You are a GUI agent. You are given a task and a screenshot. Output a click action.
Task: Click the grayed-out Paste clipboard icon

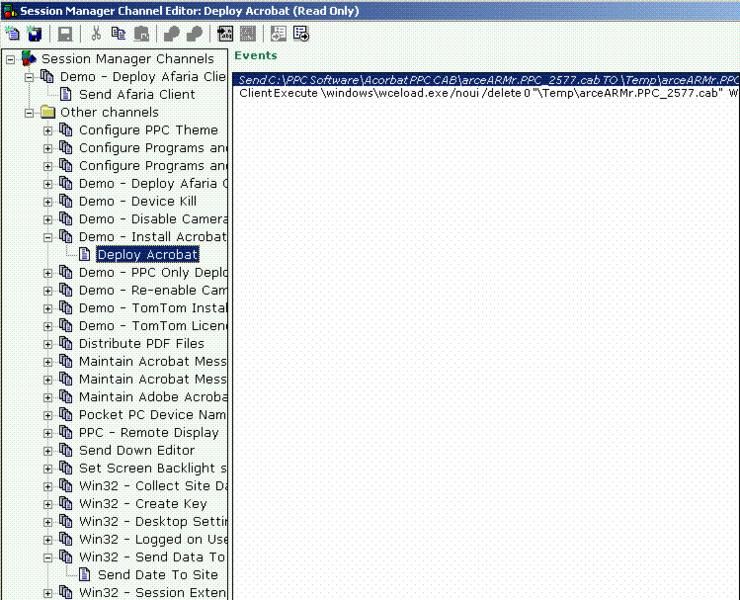[141, 34]
